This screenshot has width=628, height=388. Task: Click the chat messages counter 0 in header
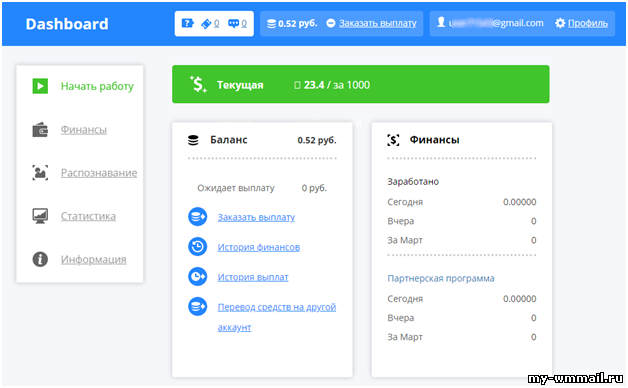[244, 24]
